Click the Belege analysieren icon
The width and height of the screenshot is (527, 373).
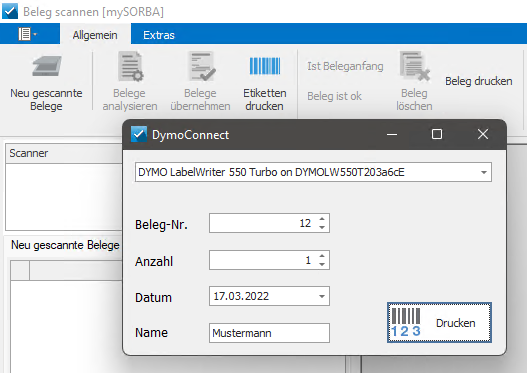130,66
